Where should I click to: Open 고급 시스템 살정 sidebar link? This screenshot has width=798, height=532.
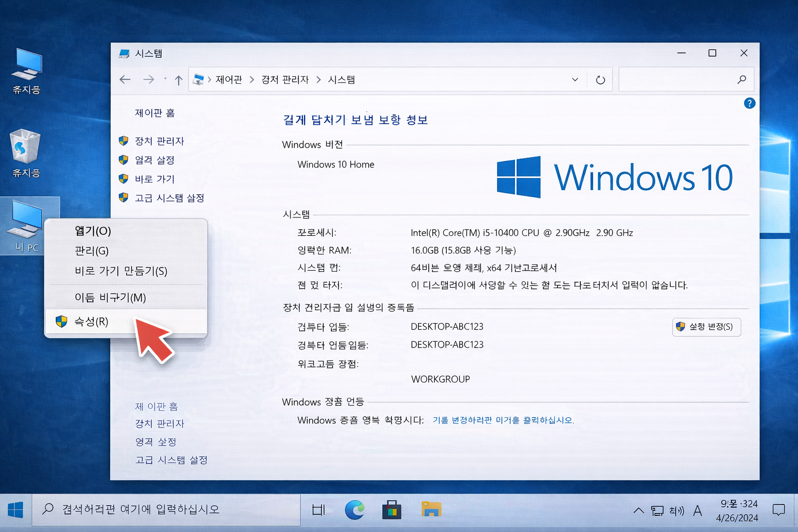point(169,198)
